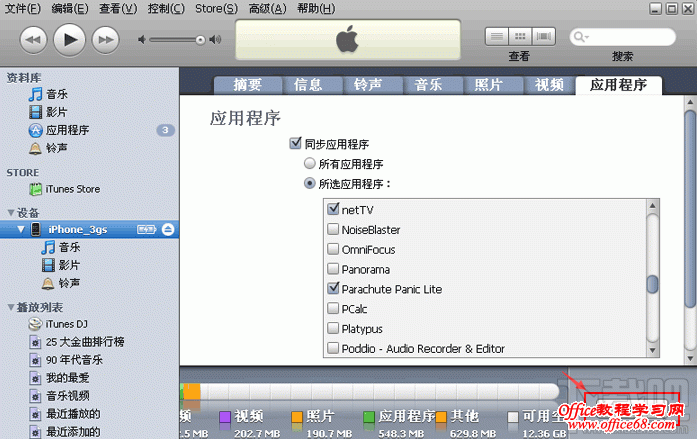Switch to the 摘要 summary tab

[248, 85]
